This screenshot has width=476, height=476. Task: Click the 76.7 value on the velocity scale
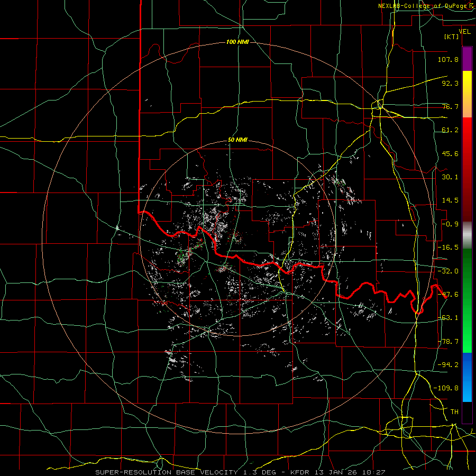450,106
